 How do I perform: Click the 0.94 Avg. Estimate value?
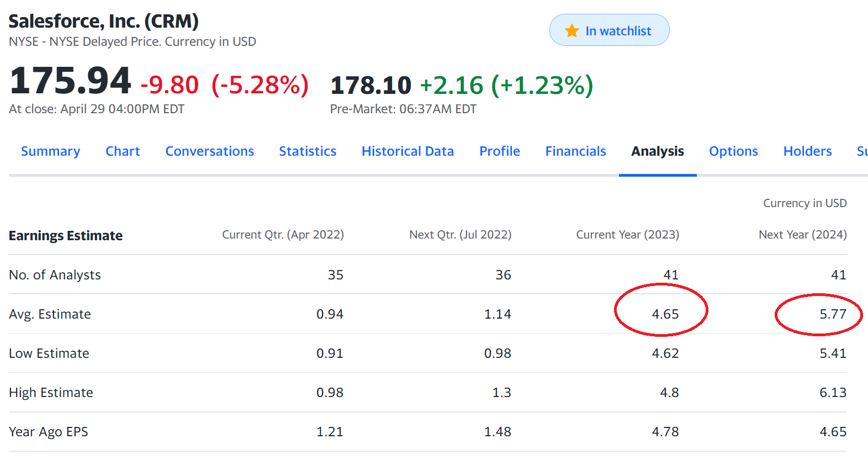point(330,314)
